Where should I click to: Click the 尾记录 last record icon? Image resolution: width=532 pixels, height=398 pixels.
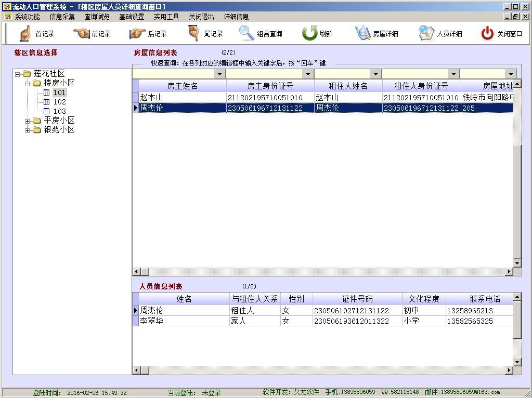pyautogui.click(x=194, y=34)
